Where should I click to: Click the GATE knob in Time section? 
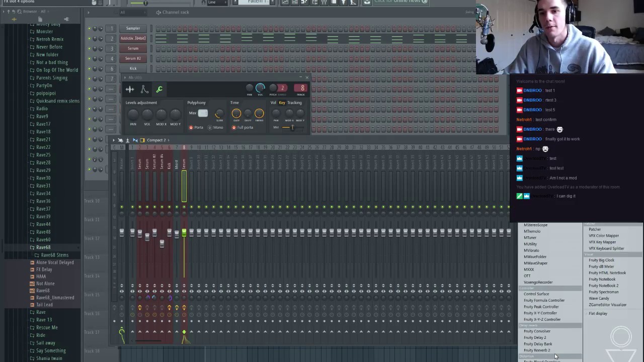[x=236, y=114]
